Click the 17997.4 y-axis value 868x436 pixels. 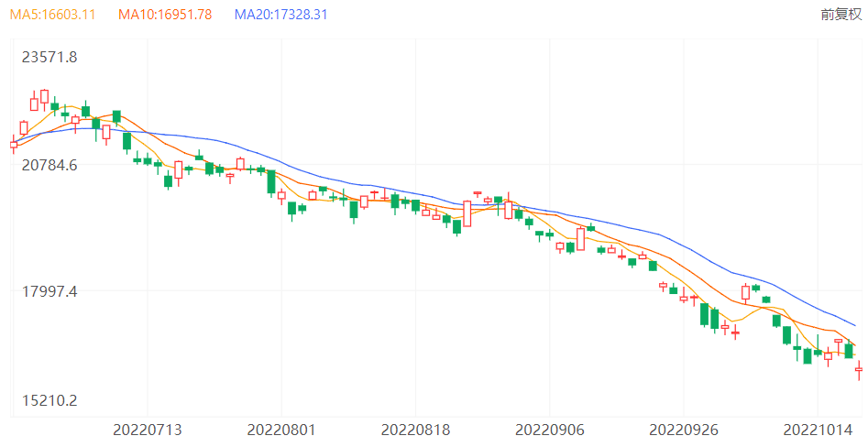pyautogui.click(x=49, y=291)
